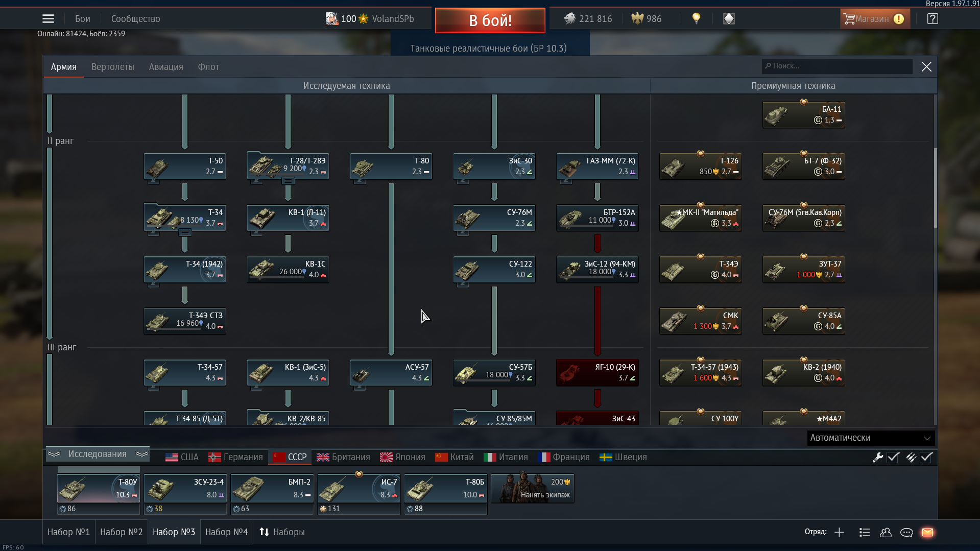Image resolution: width=980 pixels, height=551 pixels.
Task: Toggle the auto-refill ammunition checkbox
Action: 926,457
